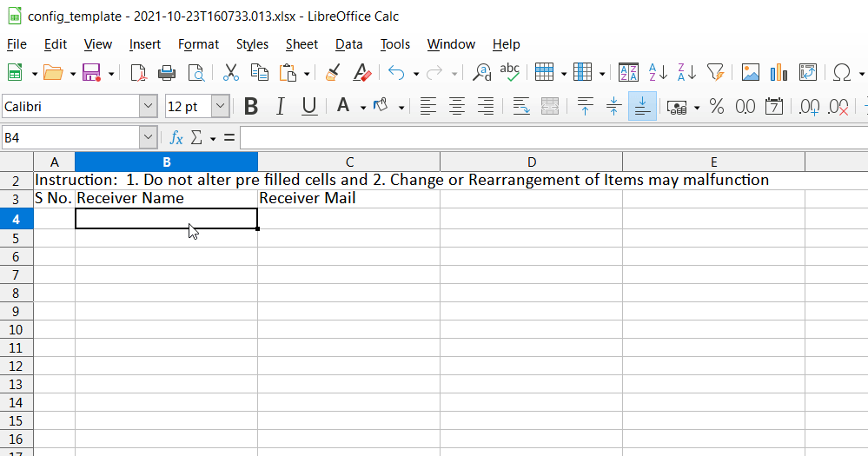Open the 12 pt font size dropdown
Image resolution: width=868 pixels, height=456 pixels.
220,107
